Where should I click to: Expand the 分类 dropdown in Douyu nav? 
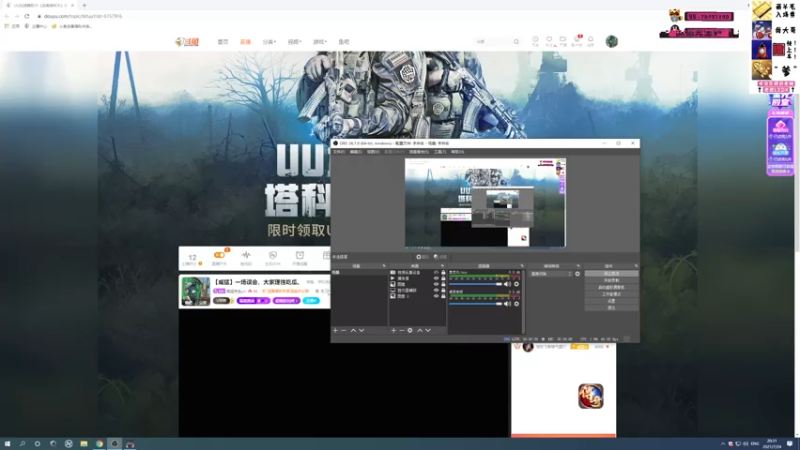pyautogui.click(x=269, y=42)
